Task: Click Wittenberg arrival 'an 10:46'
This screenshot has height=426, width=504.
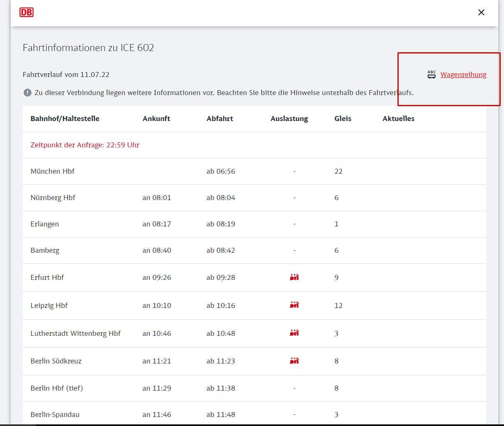Action: 157,333
